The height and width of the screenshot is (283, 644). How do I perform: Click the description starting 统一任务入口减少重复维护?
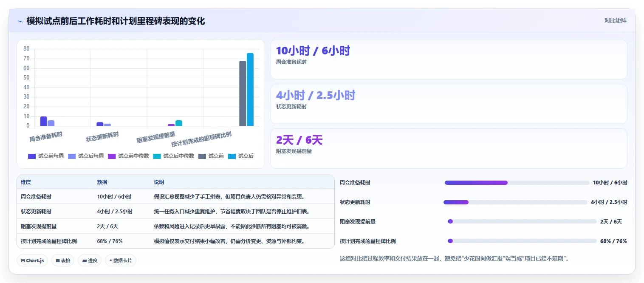tap(232, 211)
